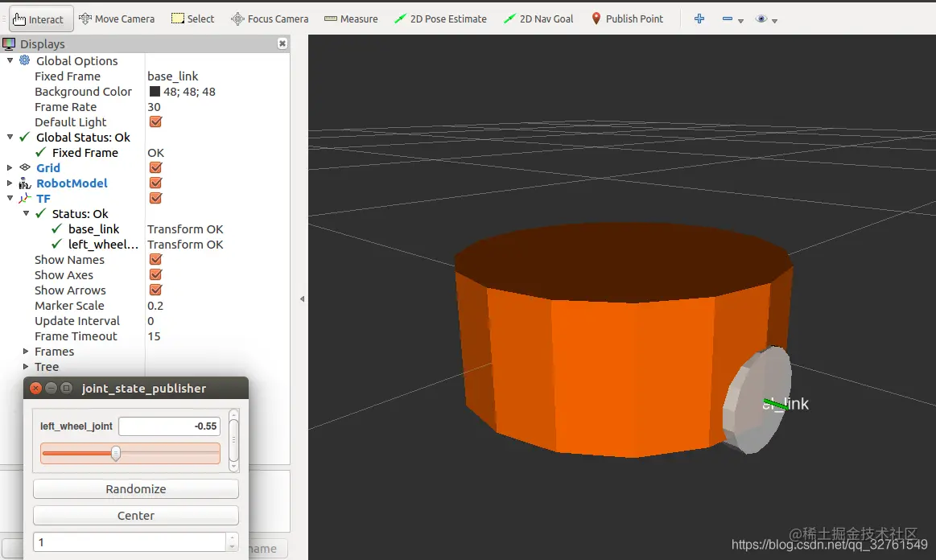
Task: Expand the Frames node
Action: (26, 351)
